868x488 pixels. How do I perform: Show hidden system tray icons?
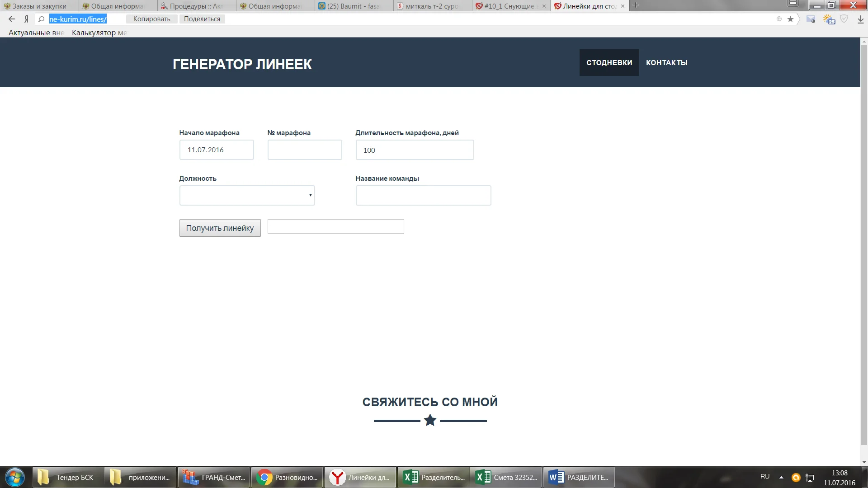781,477
